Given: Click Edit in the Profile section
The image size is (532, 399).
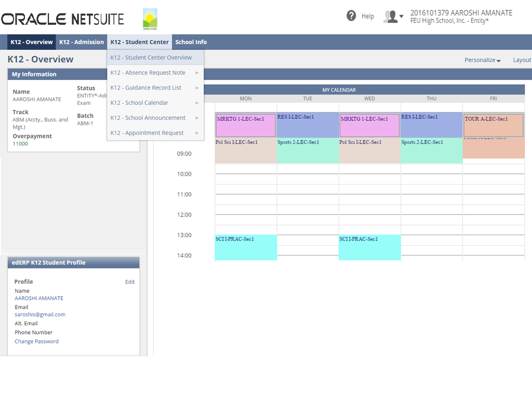Looking at the screenshot, I should [129, 282].
